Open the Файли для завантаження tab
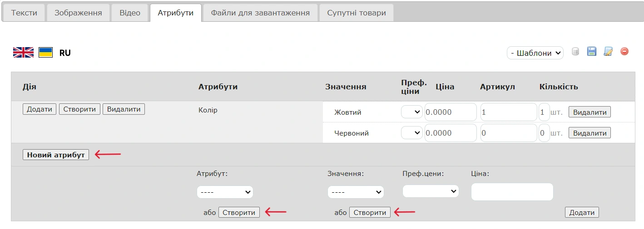 pyautogui.click(x=260, y=13)
